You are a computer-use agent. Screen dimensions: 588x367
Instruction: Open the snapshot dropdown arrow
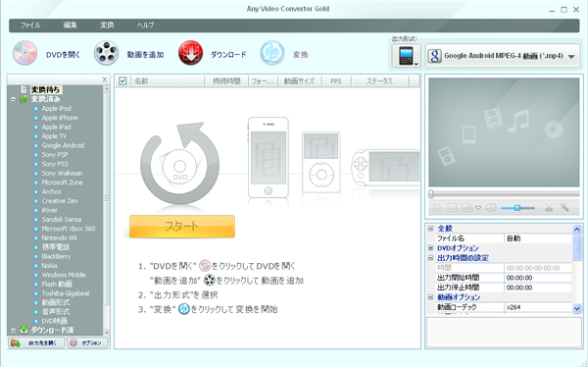tap(478, 208)
